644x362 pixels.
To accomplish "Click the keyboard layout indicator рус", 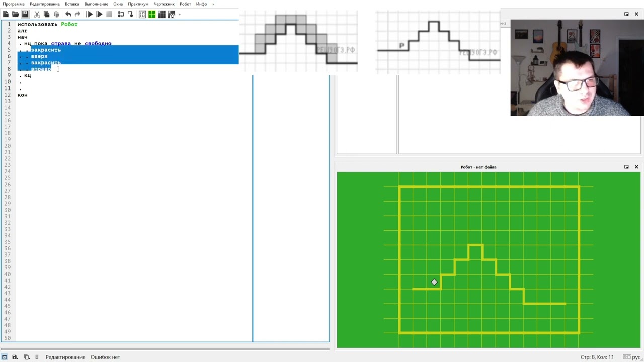I will [636, 357].
